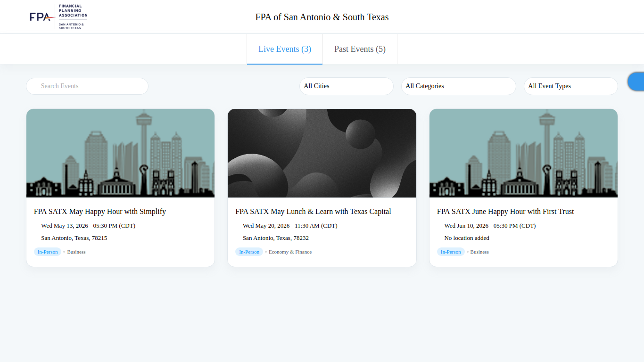
Task: Open the All Categories dropdown
Action: pos(459,86)
